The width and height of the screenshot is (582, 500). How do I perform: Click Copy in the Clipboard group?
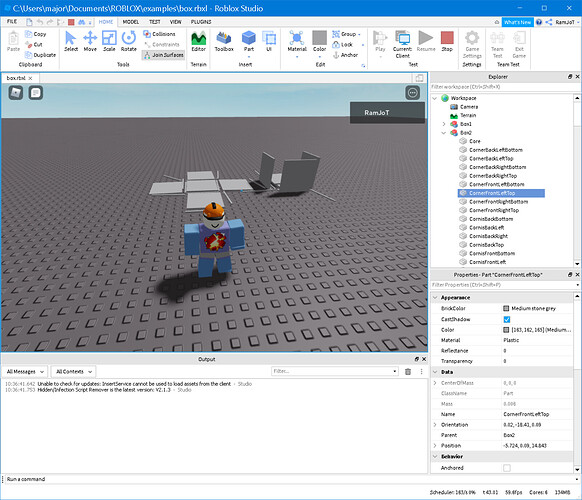pyautogui.click(x=36, y=34)
